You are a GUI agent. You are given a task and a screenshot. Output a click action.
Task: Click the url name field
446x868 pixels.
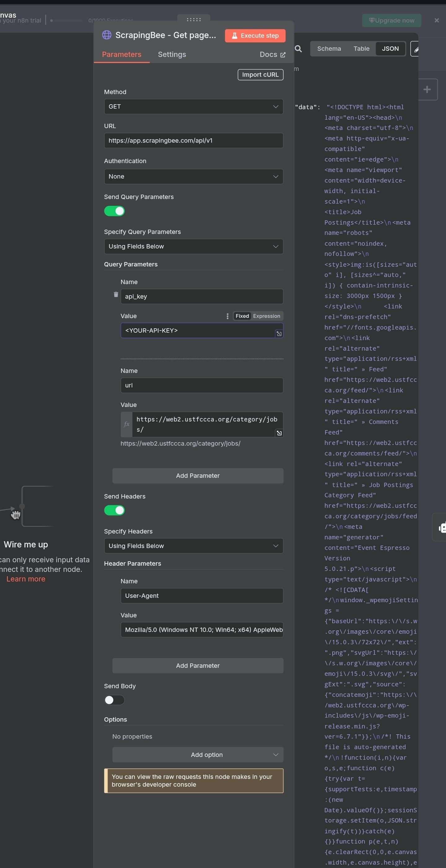click(202, 385)
